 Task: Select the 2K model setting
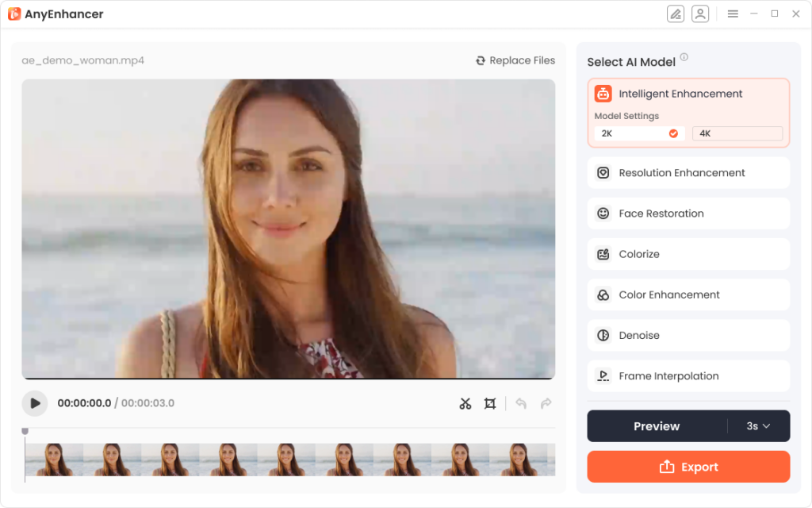tap(639, 133)
